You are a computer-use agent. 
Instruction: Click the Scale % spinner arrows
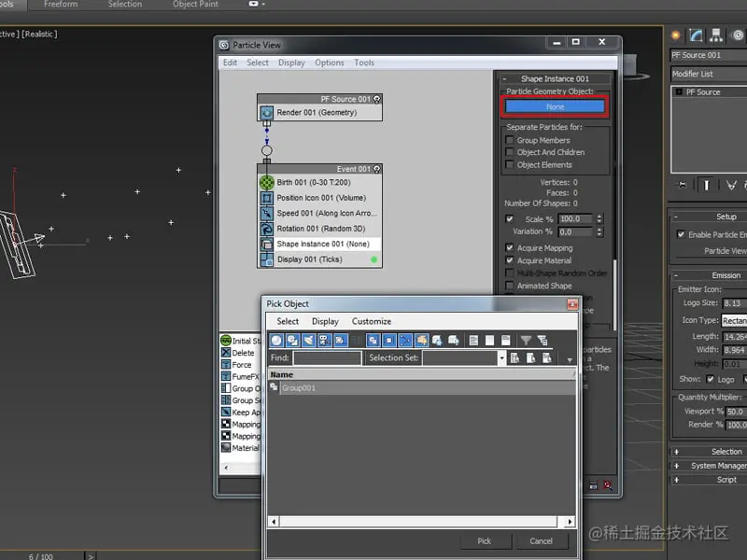[599, 218]
